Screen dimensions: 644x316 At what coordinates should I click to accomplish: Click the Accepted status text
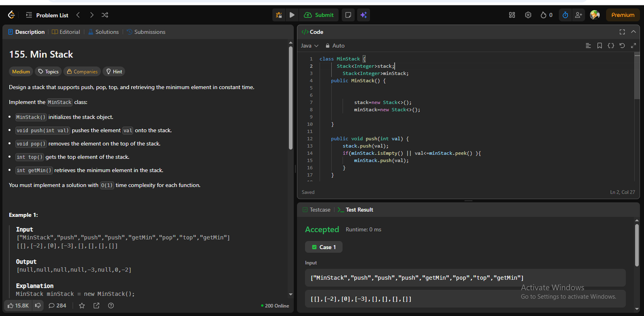(322, 230)
